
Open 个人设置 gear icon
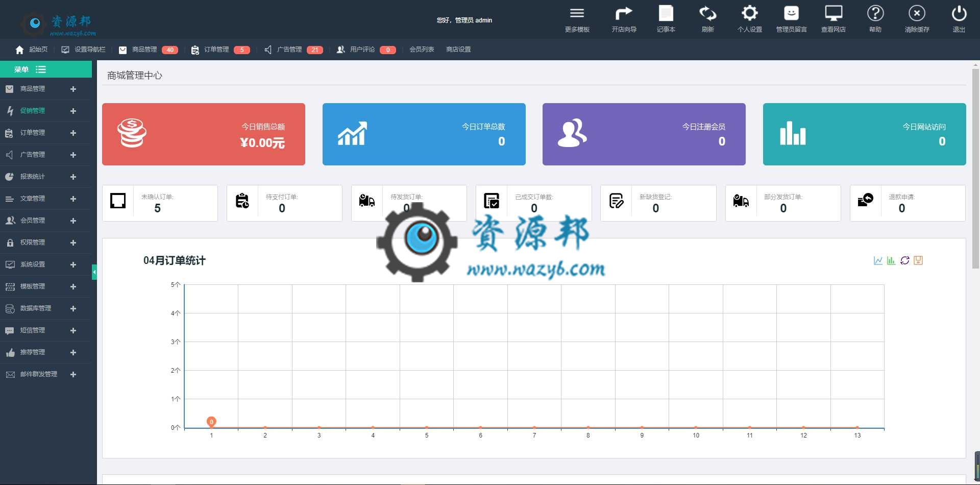coord(749,13)
